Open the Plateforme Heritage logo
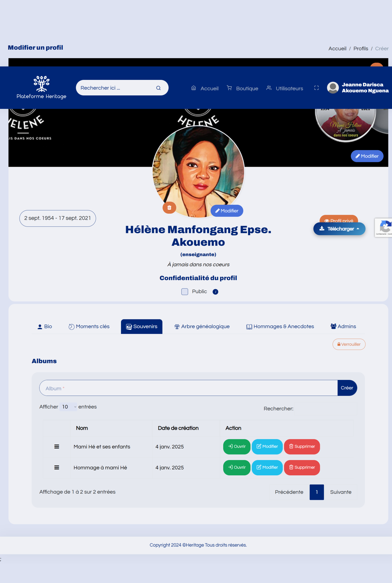The width and height of the screenshot is (392, 583). click(x=41, y=87)
